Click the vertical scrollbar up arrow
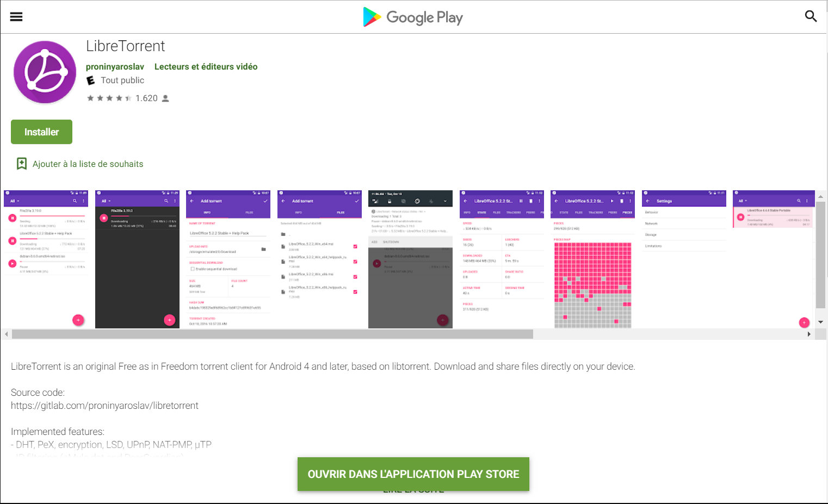This screenshot has width=828, height=504. pyautogui.click(x=820, y=196)
